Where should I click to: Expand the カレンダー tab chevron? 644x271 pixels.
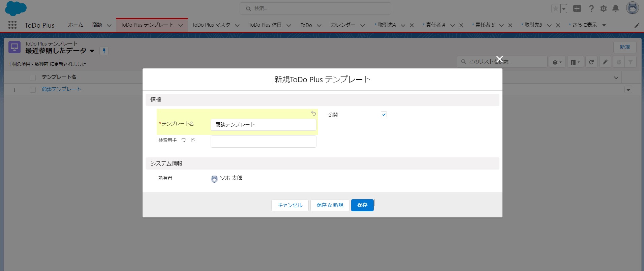click(x=363, y=25)
